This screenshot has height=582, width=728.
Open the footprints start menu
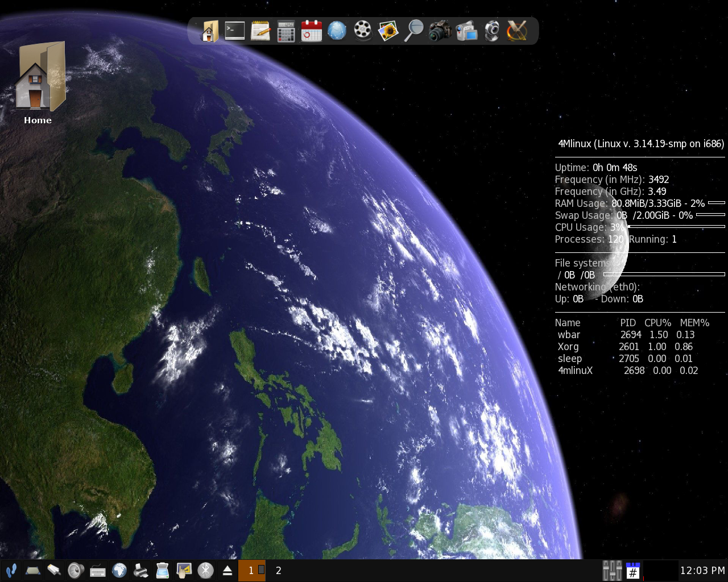pos(11,570)
